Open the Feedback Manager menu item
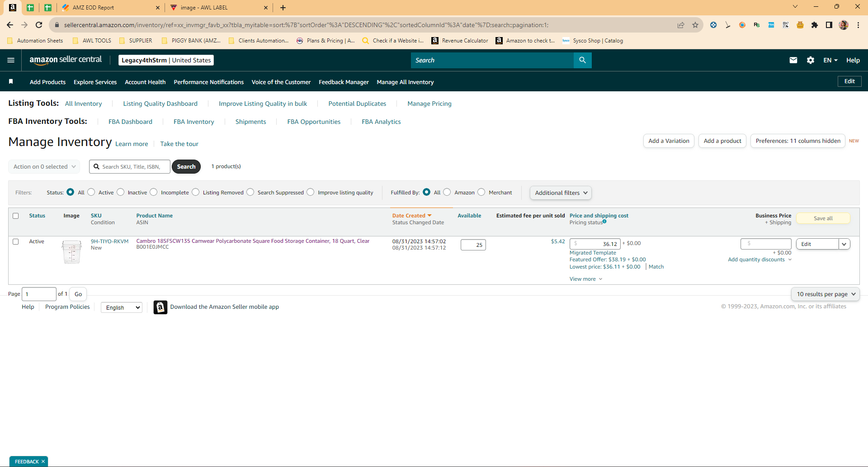 point(344,82)
